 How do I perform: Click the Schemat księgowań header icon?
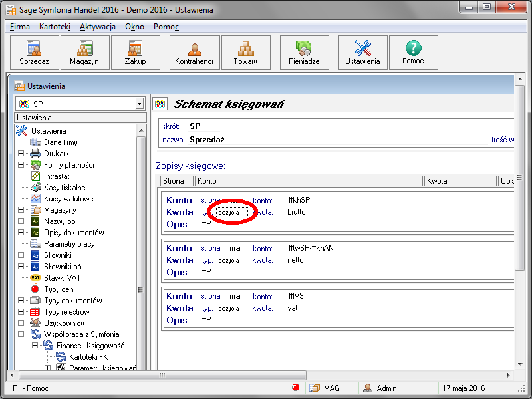(x=160, y=104)
